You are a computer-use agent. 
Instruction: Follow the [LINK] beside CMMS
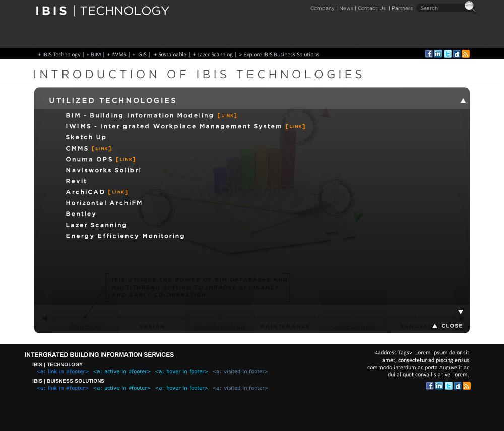[x=101, y=149]
